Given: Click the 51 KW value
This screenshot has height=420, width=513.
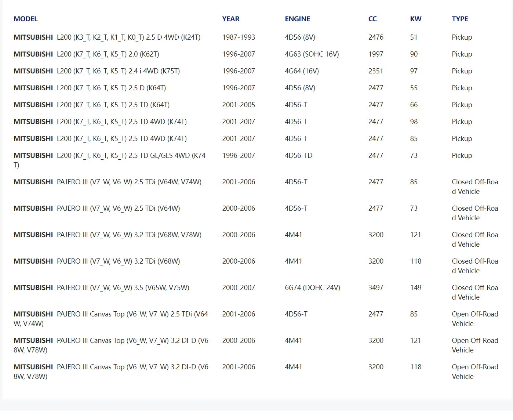Looking at the screenshot, I should (x=414, y=37).
